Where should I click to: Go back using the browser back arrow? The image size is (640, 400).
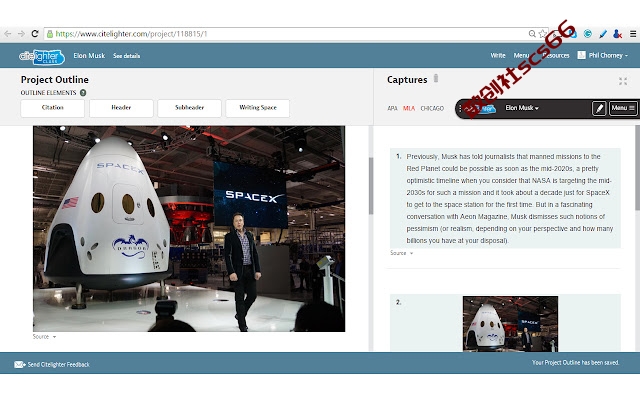[8, 34]
